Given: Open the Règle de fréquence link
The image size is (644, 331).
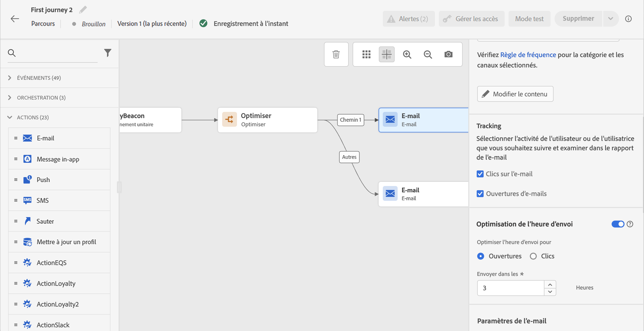Looking at the screenshot, I should click(x=528, y=55).
